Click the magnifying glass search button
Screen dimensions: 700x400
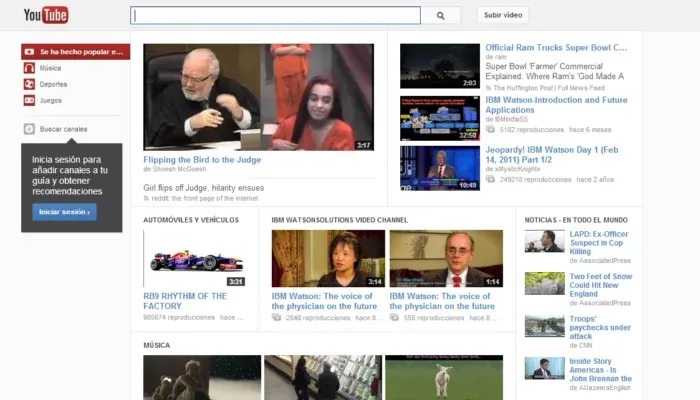pos(440,15)
